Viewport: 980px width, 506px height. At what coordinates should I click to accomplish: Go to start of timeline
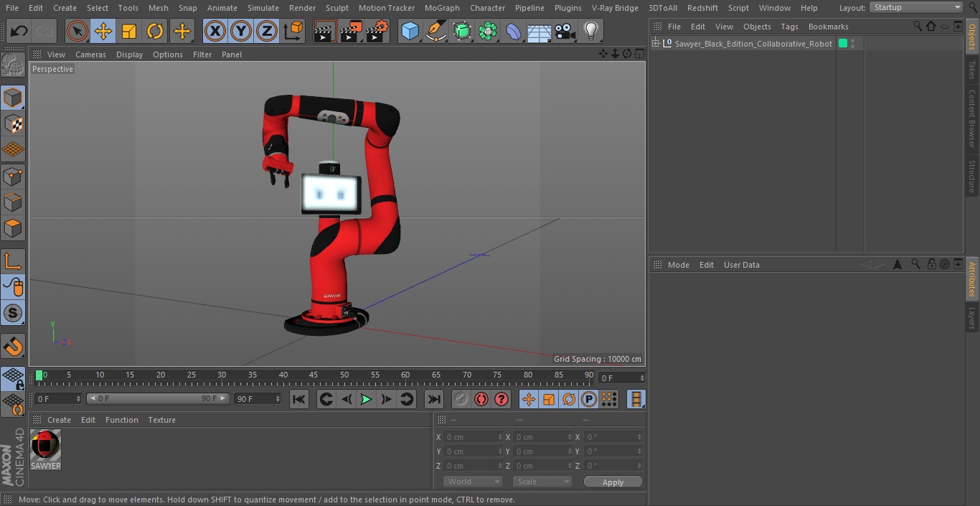[299, 399]
